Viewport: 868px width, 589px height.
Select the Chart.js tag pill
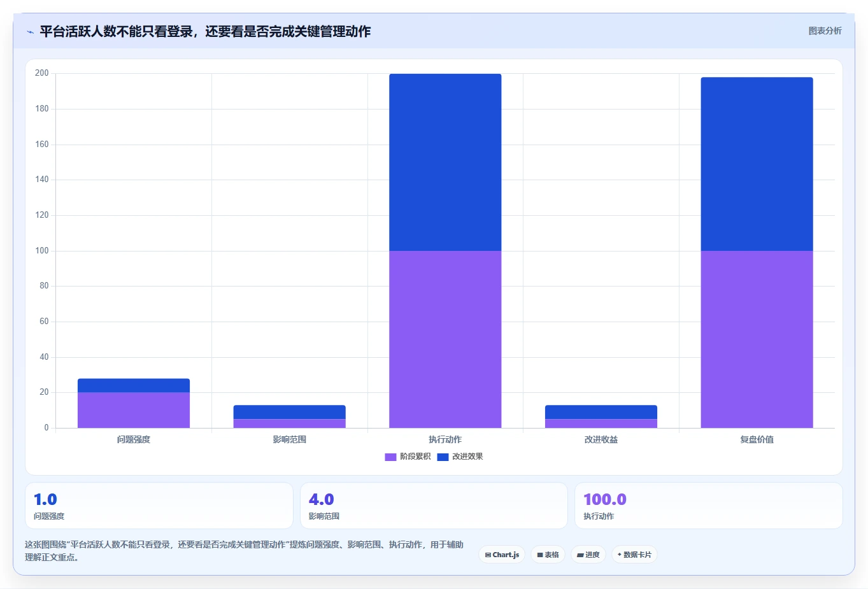point(502,555)
